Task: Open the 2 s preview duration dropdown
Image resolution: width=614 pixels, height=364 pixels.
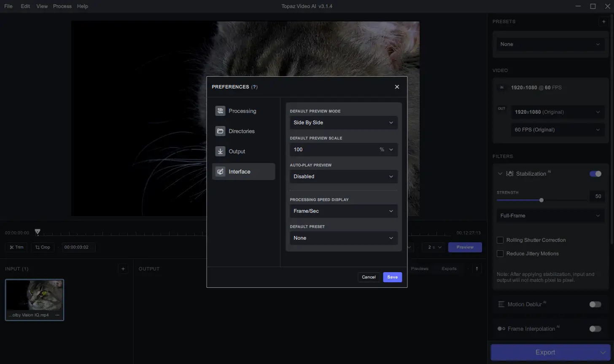Action: click(x=434, y=247)
